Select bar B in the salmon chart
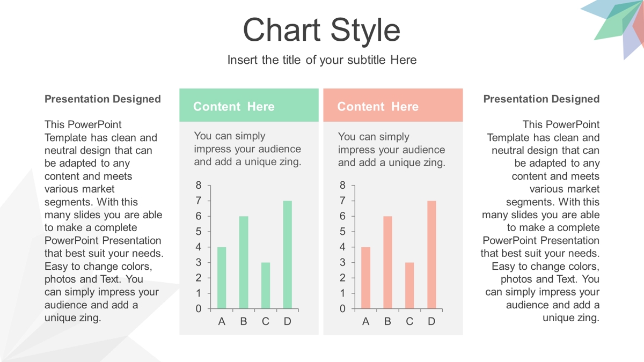Screen dimensions: 644x362 (x=387, y=263)
